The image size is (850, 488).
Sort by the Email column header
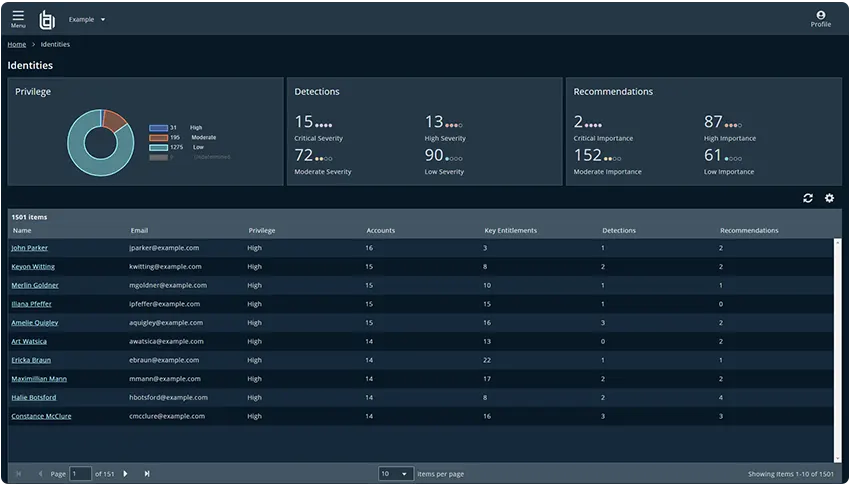coord(139,230)
